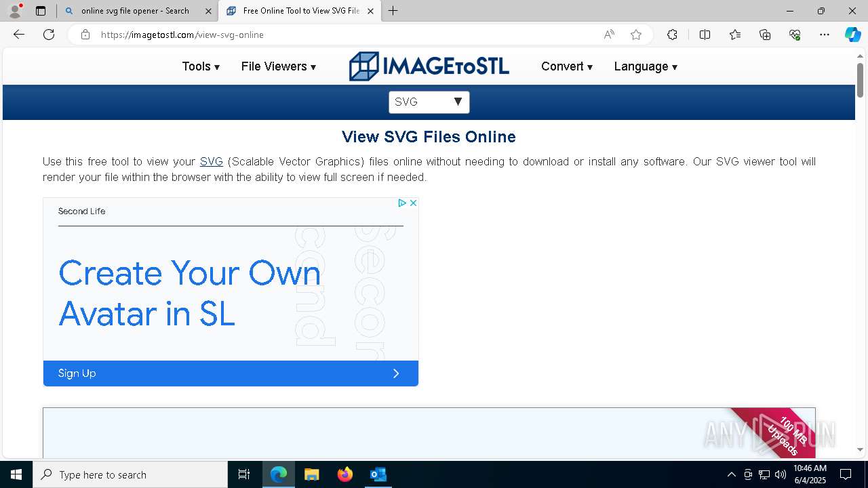View site information padlock icon
Screen dimensions: 868x488
click(x=85, y=35)
